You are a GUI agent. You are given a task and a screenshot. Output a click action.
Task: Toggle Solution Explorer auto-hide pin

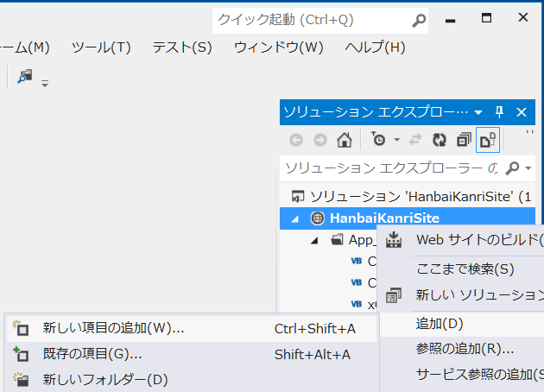pos(499,112)
